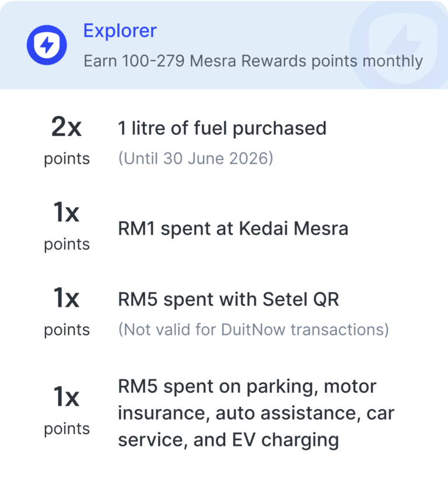Click the points label under 2x

[x=67, y=159]
